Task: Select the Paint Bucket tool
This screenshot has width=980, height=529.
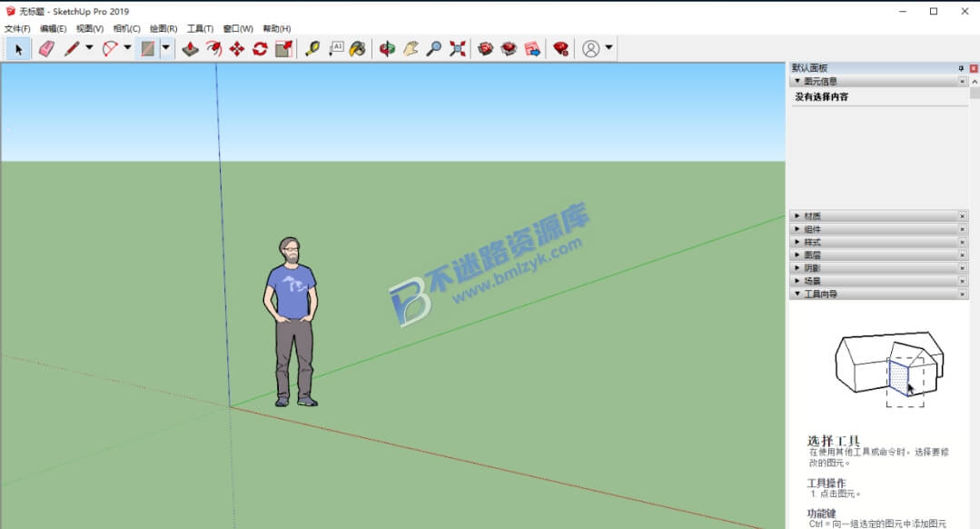Action: [358, 49]
